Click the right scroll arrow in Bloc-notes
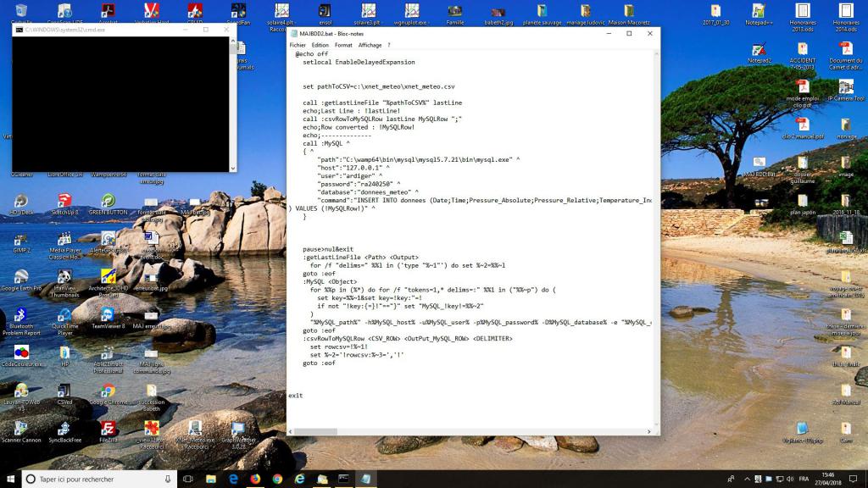868x488 pixels. 649,431
